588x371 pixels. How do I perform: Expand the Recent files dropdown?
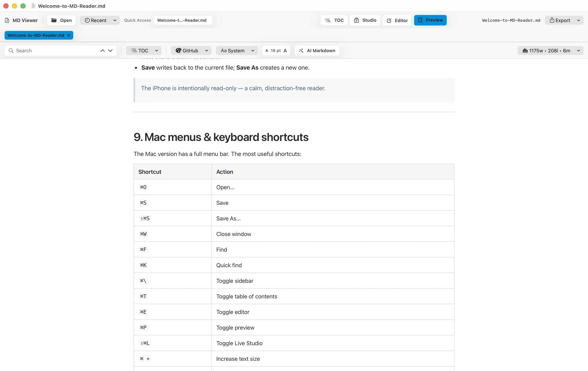(x=100, y=20)
